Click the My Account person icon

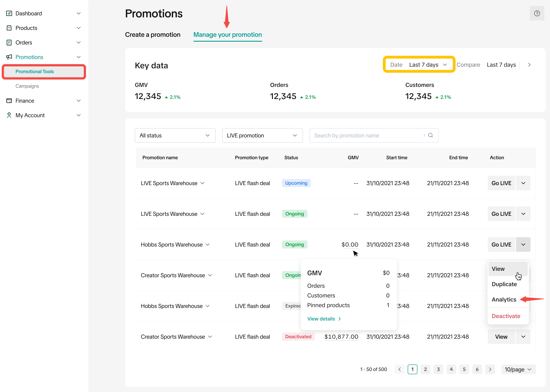9,115
